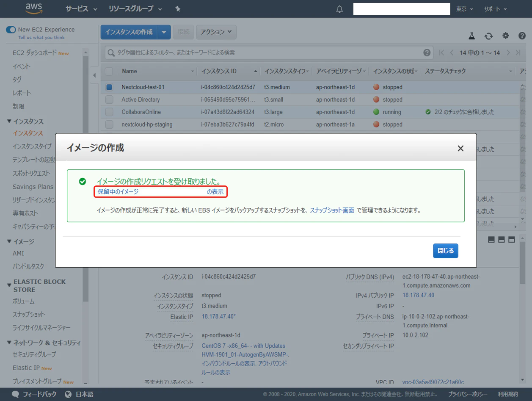Click the detail pane vertical scrollbar
The width and height of the screenshot is (532, 401).
[x=523, y=263]
